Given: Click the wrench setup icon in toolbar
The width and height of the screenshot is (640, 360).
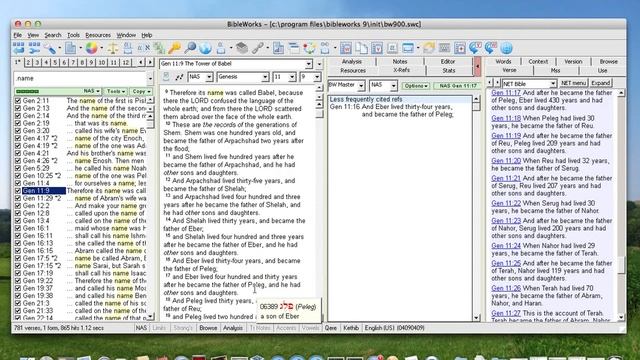Looking at the screenshot, I should pyautogui.click(x=34, y=48).
